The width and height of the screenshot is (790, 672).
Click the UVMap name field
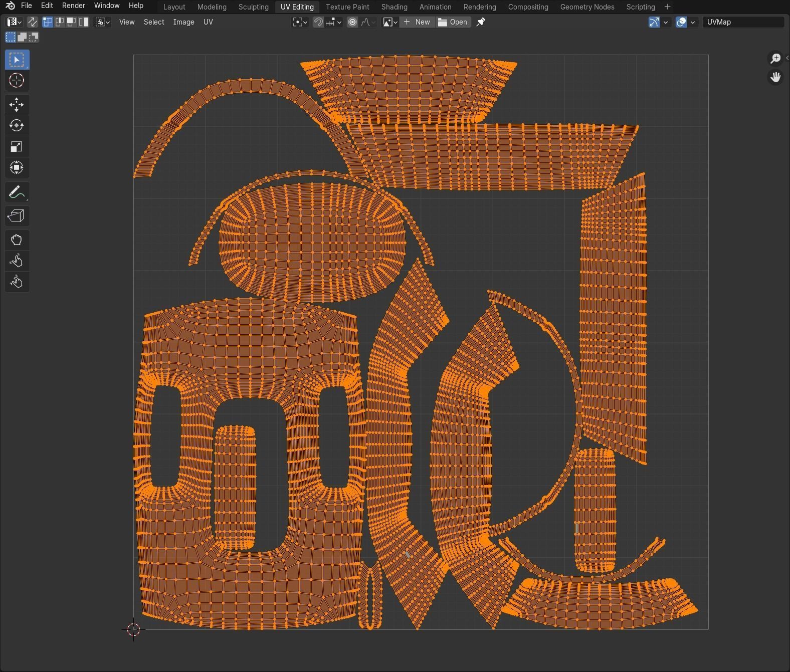coord(743,22)
